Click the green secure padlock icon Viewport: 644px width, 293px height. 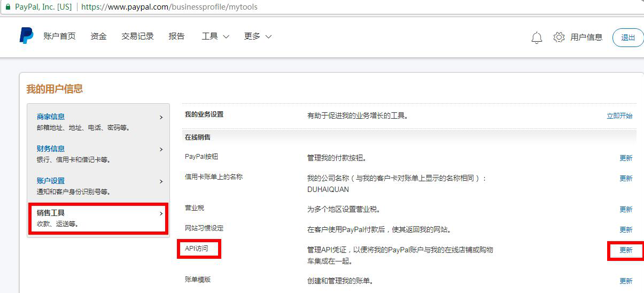tap(7, 7)
